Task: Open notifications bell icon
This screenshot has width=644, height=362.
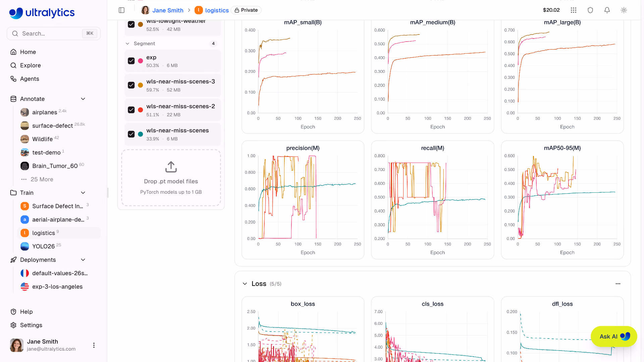Action: pyautogui.click(x=607, y=10)
